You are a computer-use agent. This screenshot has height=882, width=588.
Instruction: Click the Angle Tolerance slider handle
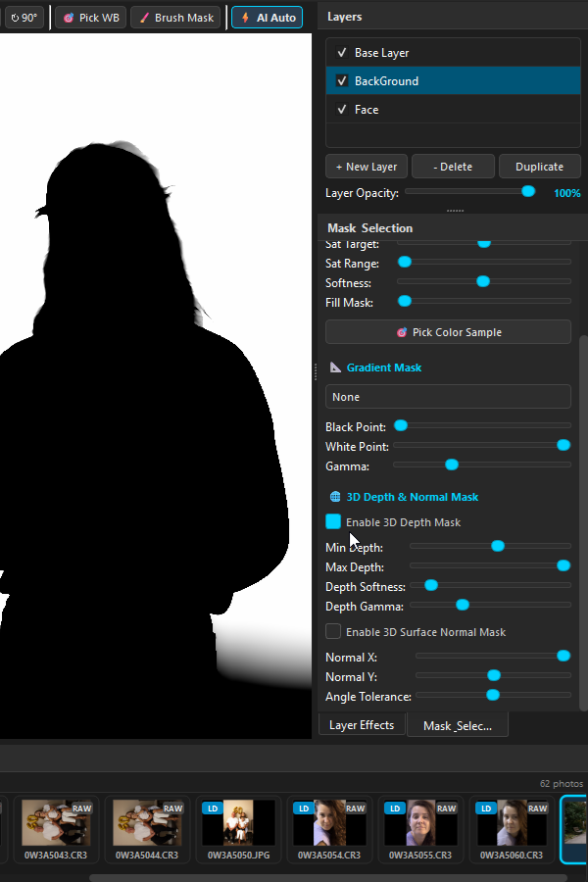[x=492, y=695]
